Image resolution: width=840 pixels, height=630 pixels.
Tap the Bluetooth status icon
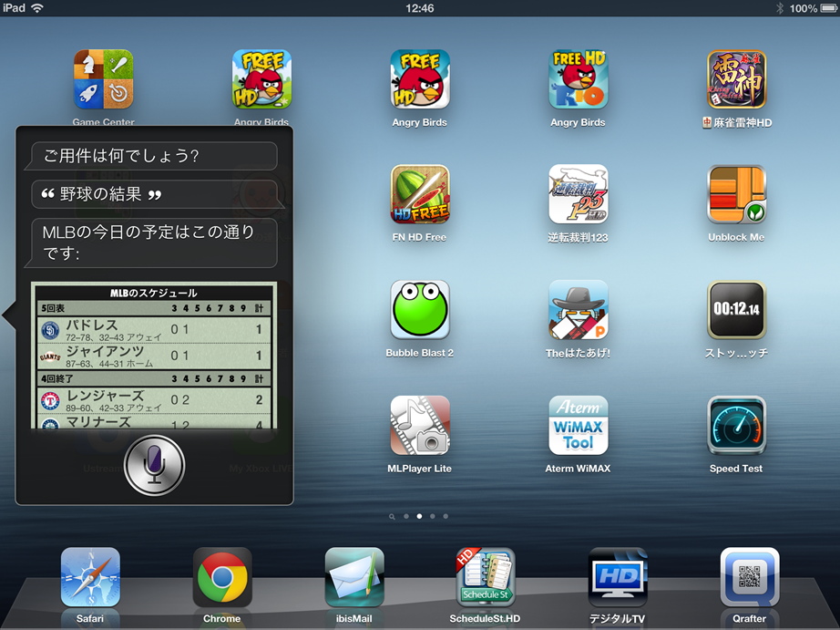780,8
